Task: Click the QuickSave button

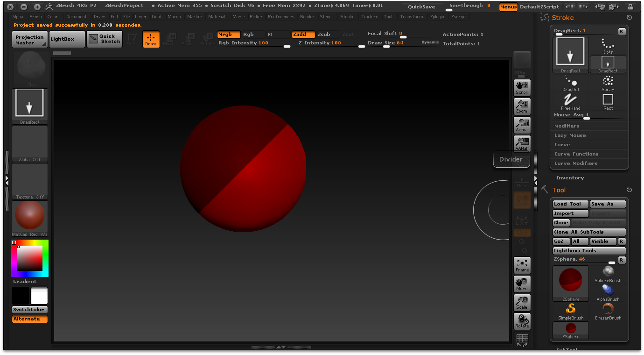Action: (421, 7)
